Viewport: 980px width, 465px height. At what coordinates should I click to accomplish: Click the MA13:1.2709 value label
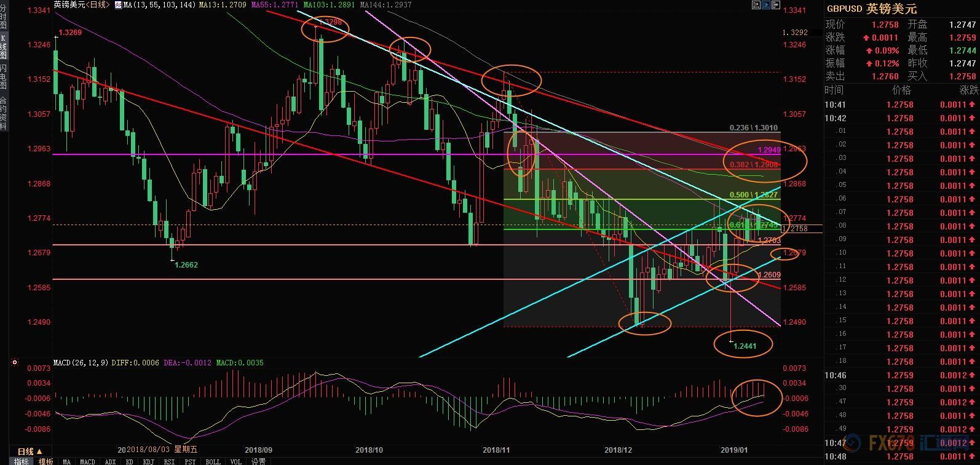pyautogui.click(x=223, y=4)
